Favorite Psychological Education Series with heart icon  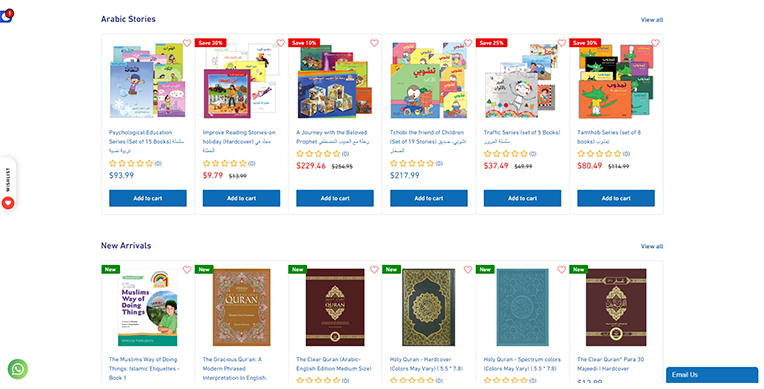[x=187, y=43]
